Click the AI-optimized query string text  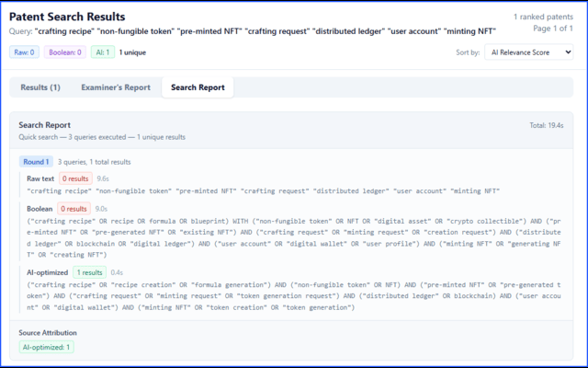(294, 296)
